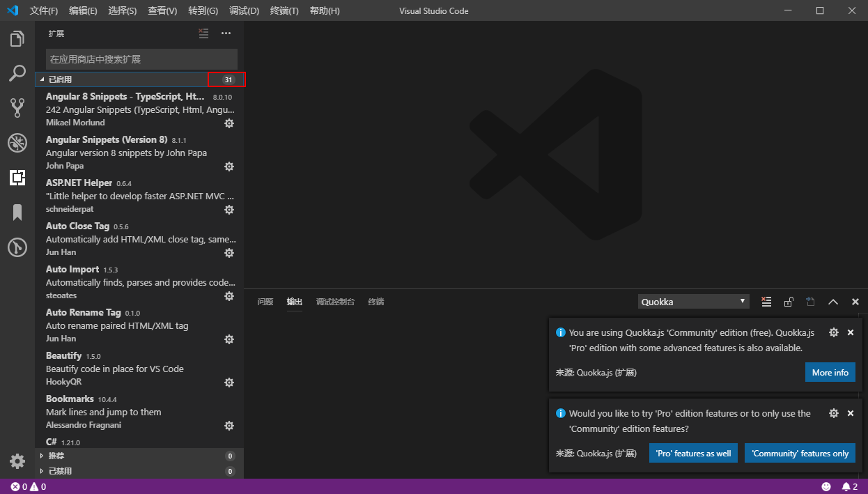Screen dimensions: 868x494
Task: Click the More info button
Action: click(830, 372)
